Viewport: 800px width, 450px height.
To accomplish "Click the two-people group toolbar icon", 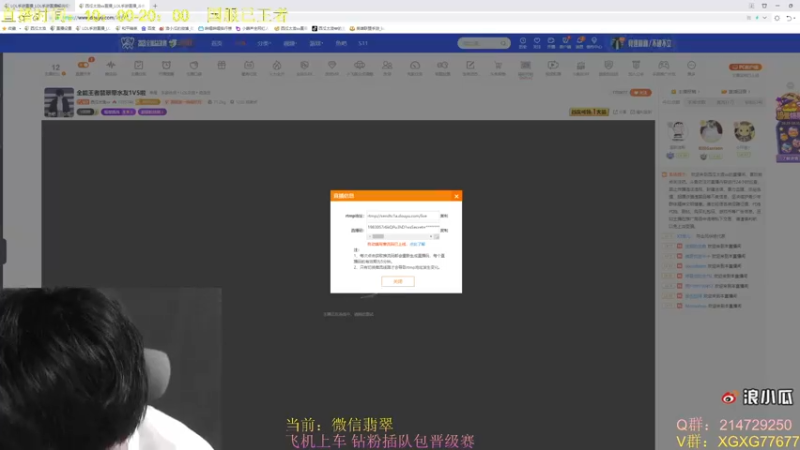I will (387, 65).
